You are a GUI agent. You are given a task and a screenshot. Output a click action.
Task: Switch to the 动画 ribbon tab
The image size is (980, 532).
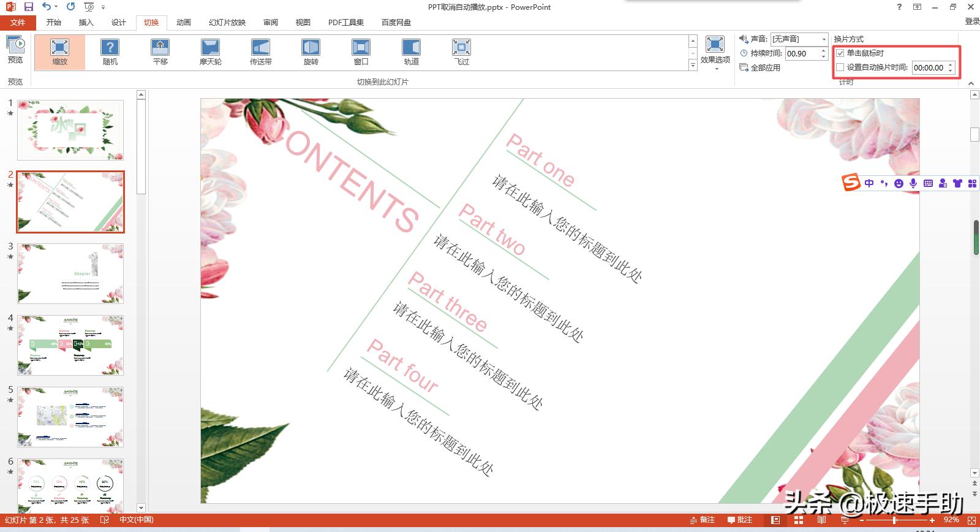[184, 22]
